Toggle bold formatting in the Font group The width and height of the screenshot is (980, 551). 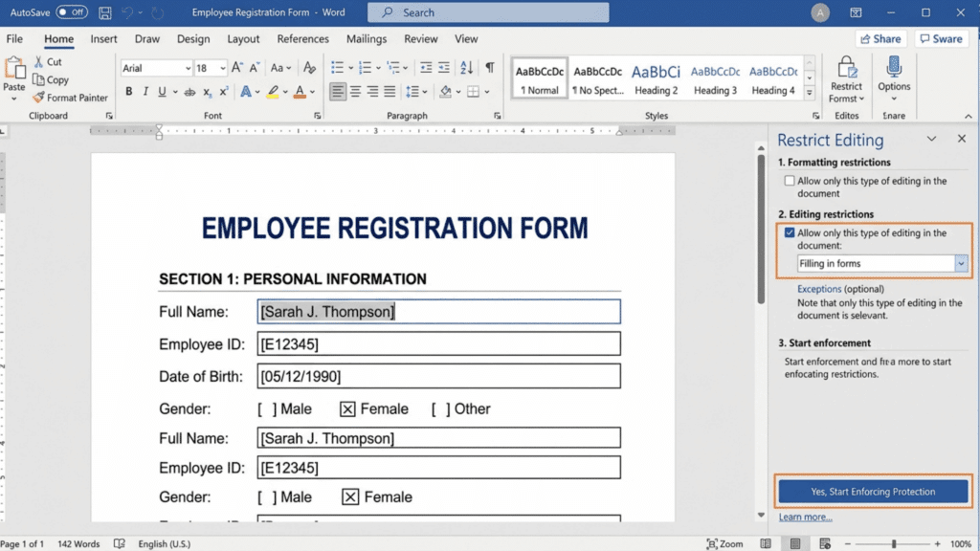[x=128, y=91]
